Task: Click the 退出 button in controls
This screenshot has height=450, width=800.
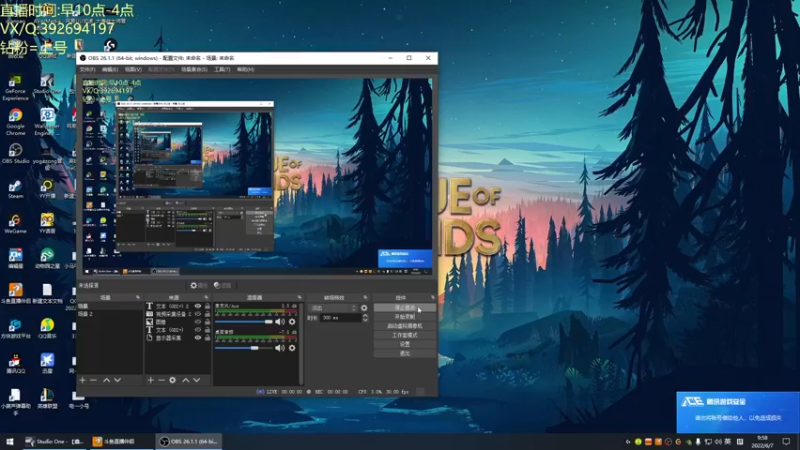Action: coord(405,354)
